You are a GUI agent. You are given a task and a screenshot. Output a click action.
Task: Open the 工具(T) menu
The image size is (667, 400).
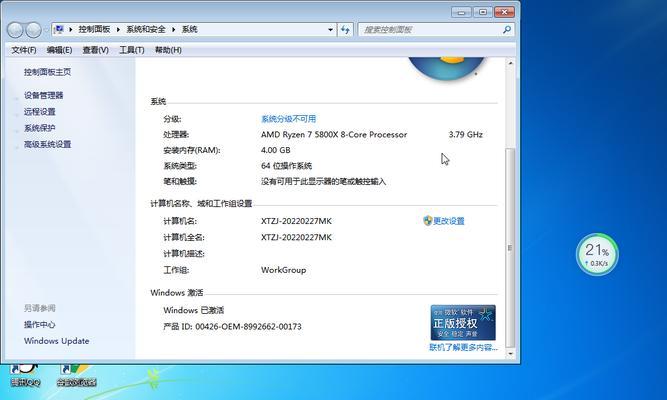(x=131, y=50)
